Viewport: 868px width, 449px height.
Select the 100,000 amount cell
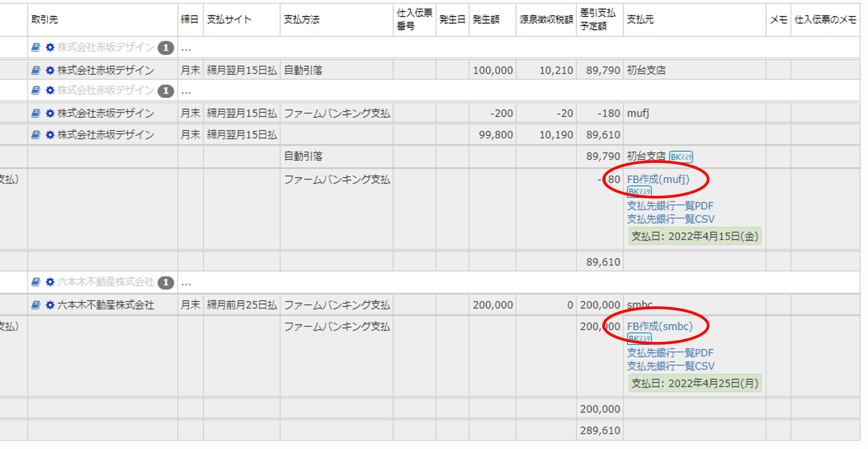click(492, 70)
